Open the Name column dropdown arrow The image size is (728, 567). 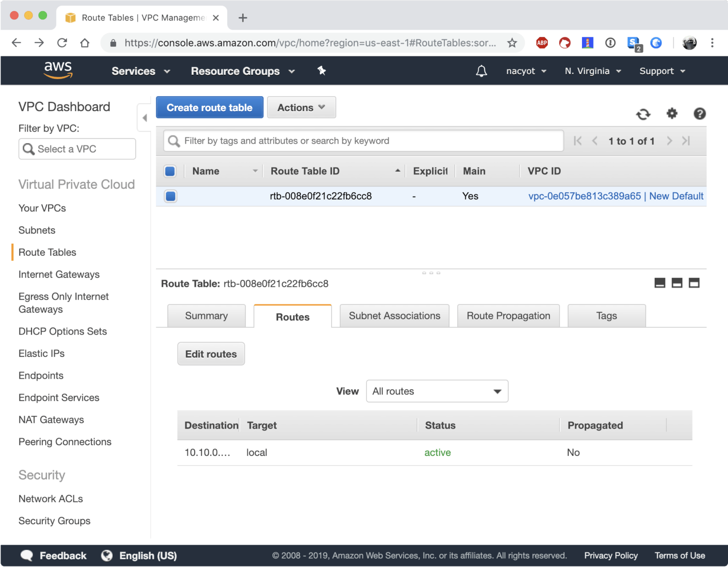point(255,171)
